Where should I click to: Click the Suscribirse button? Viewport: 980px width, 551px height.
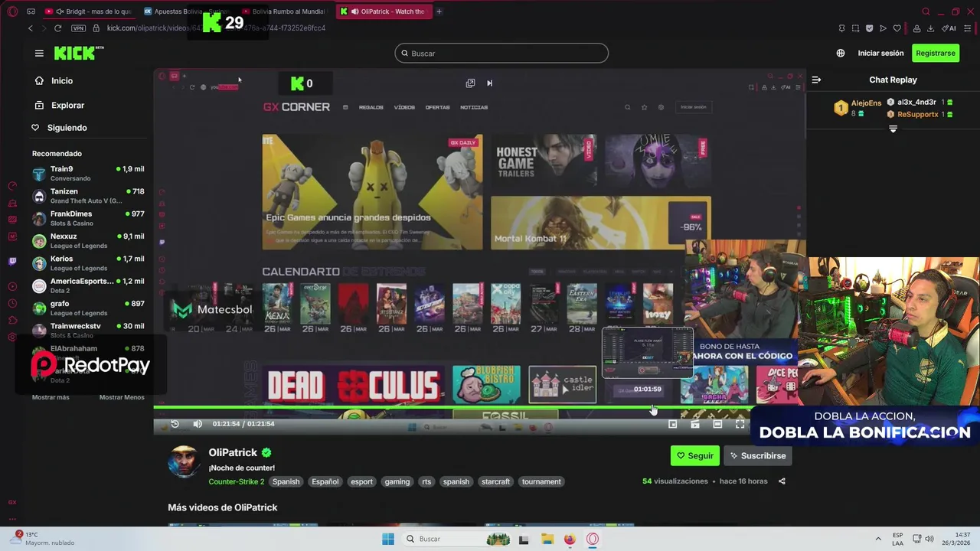coord(757,455)
